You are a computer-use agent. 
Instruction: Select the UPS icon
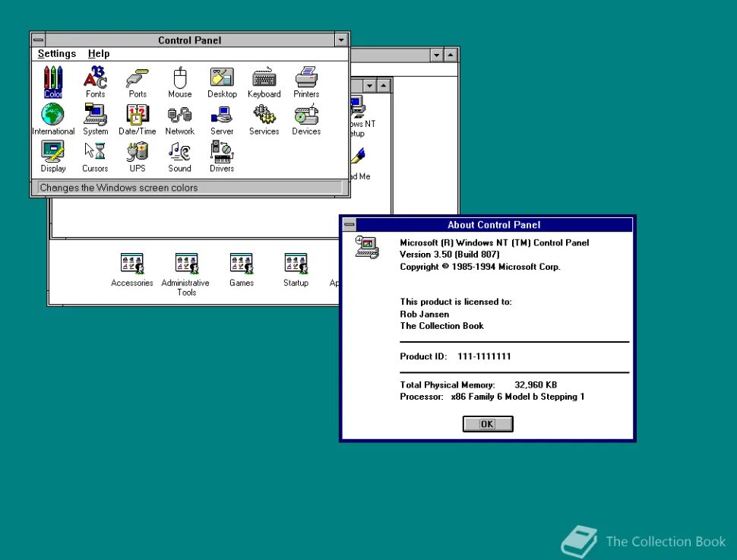[137, 153]
